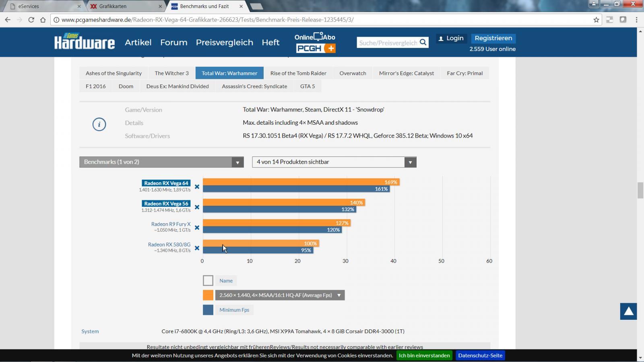The width and height of the screenshot is (644, 362).
Task: Click the orange average fps color swatch
Action: point(208,295)
